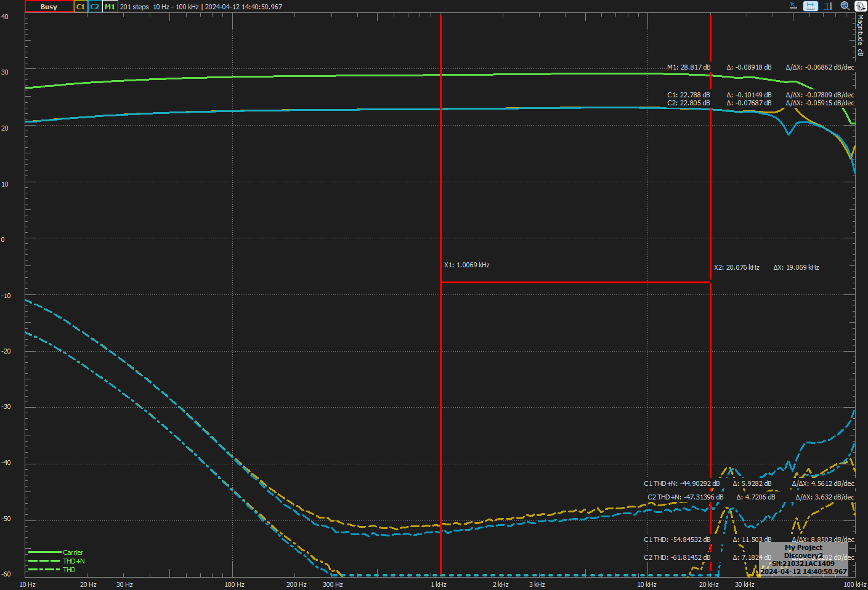Image resolution: width=868 pixels, height=590 pixels.
Task: Click the C1: 22.788 dB readout
Action: tap(689, 95)
